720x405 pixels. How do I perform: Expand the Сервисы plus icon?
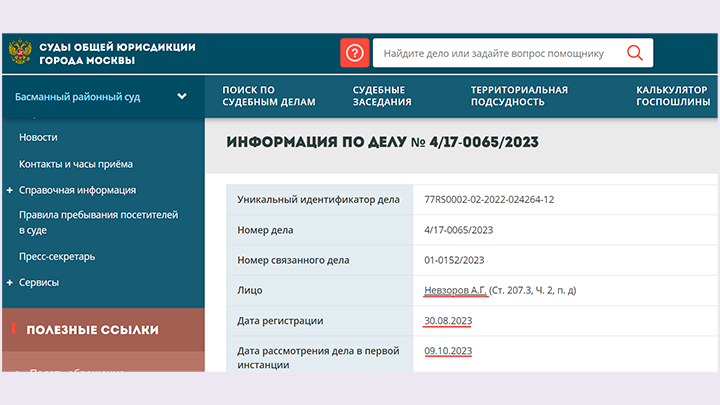[x=10, y=282]
